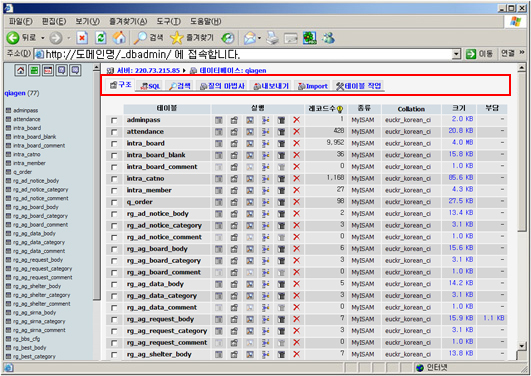Click the magnifier 검색 toolbar icon
Image resolution: width=531 pixels, height=376 pixels.
click(x=140, y=38)
